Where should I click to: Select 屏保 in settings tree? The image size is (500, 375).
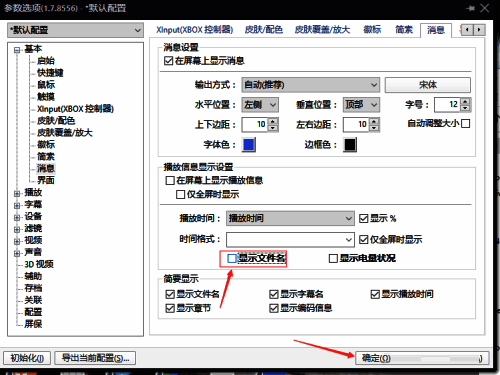point(33,324)
